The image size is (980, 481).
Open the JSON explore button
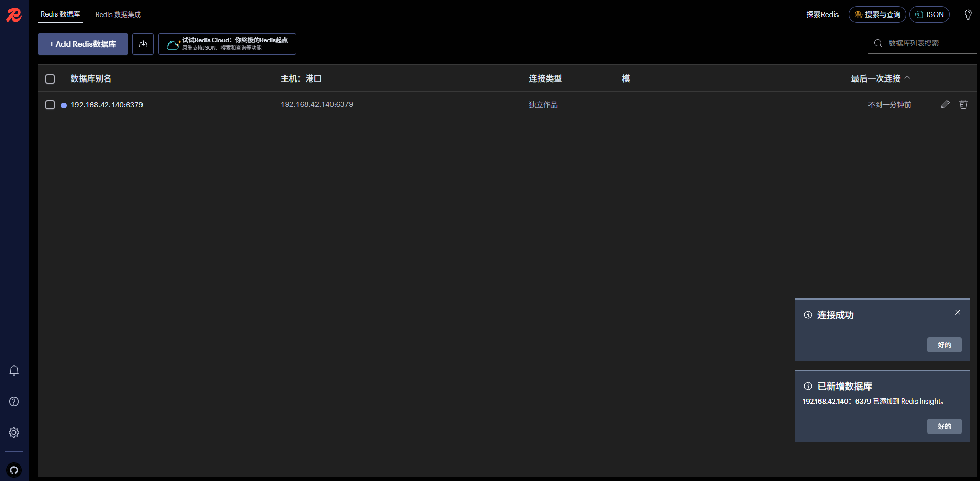tap(929, 14)
